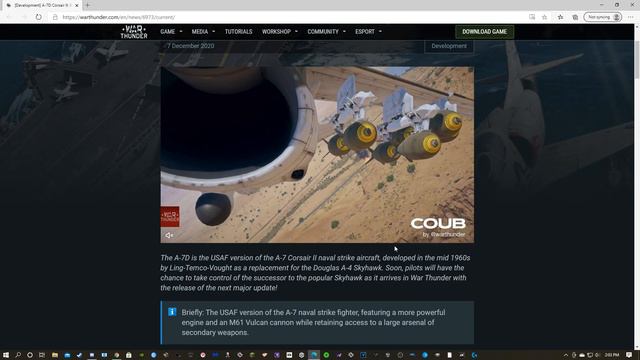The image size is (640, 360).
Task: Open the reader/translate icon in address bar
Action: click(532, 17)
